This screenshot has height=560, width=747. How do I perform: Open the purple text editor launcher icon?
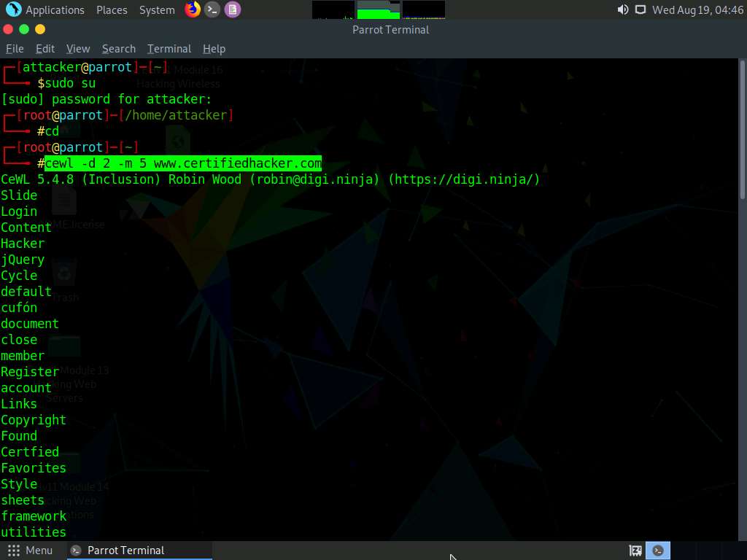click(x=233, y=9)
